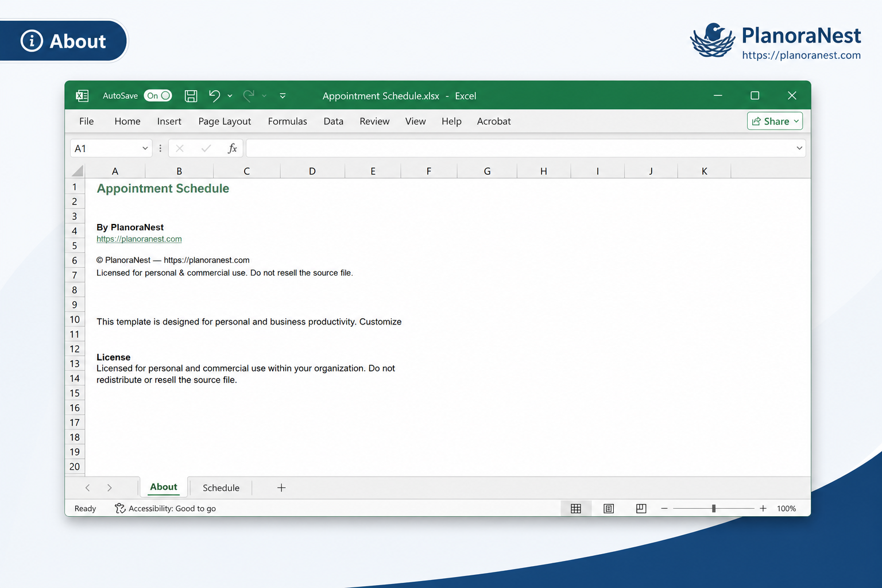Click the zoom in plus icon

coord(763,508)
